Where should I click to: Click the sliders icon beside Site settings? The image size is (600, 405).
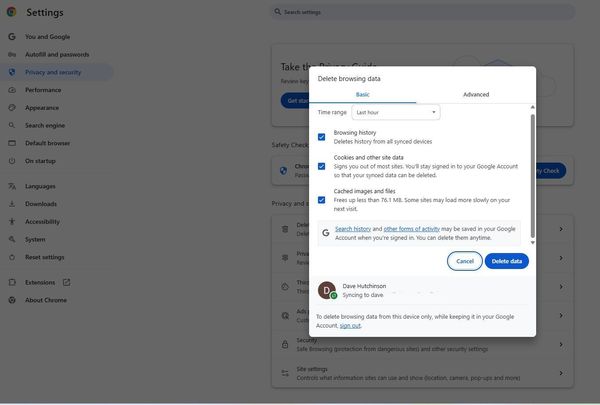coord(285,373)
